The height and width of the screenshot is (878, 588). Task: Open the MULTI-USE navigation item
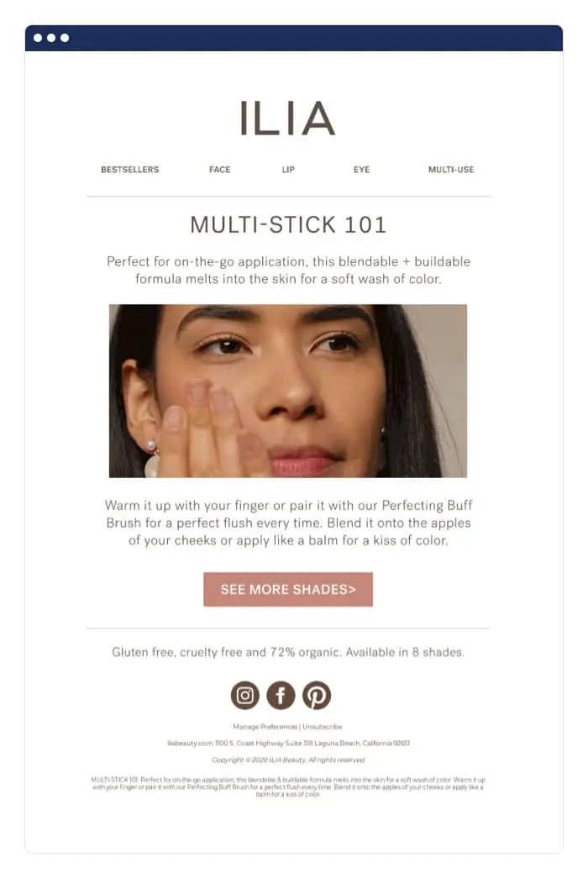451,169
